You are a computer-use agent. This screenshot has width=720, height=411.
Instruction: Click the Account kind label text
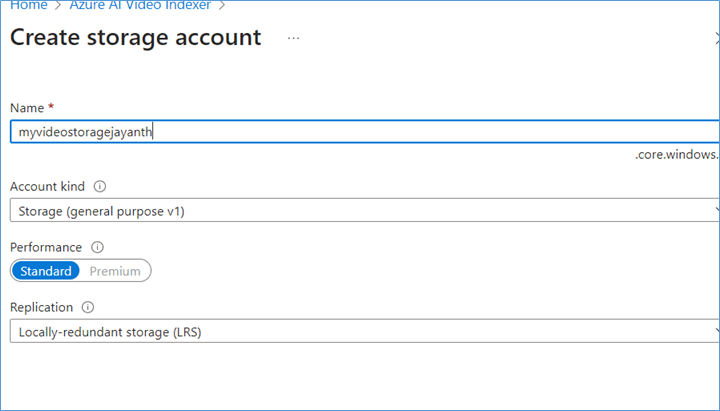click(x=47, y=186)
